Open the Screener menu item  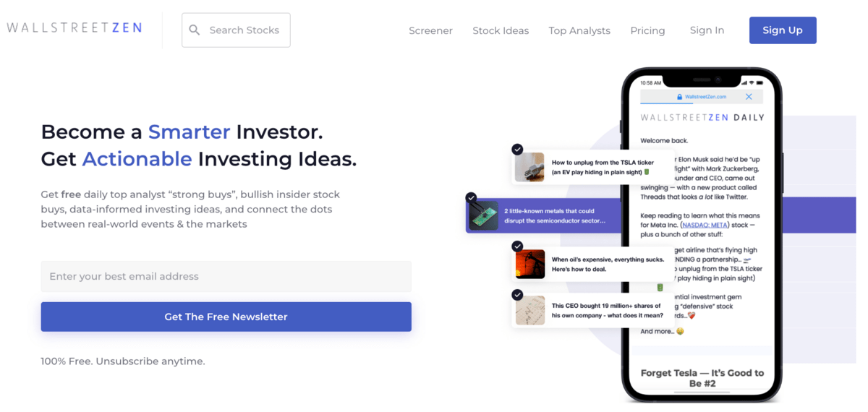430,30
